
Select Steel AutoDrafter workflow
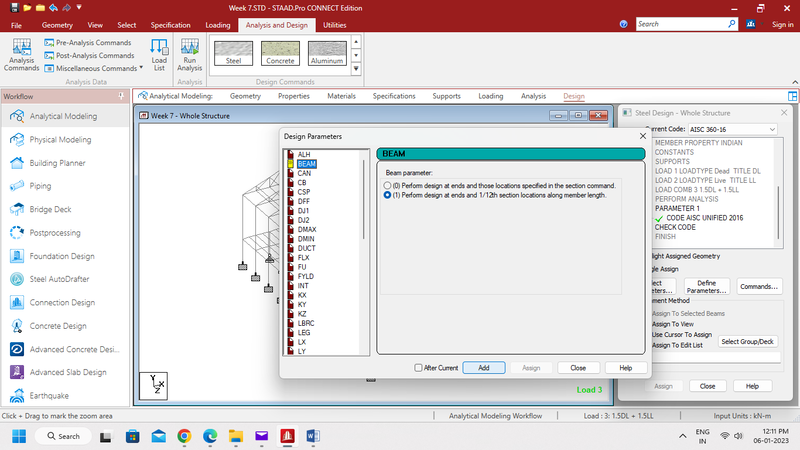[18, 279]
